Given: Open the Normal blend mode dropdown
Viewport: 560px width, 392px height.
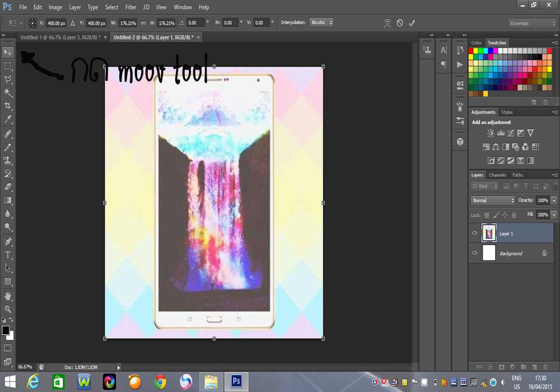Looking at the screenshot, I should [x=493, y=200].
